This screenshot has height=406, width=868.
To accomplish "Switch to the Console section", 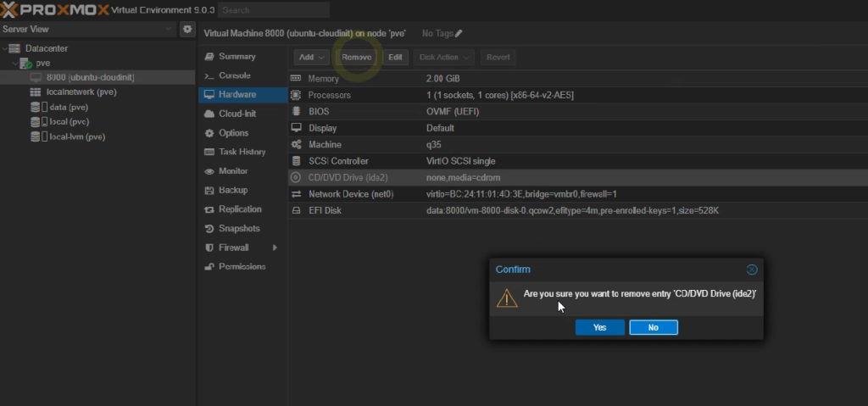I will click(234, 75).
